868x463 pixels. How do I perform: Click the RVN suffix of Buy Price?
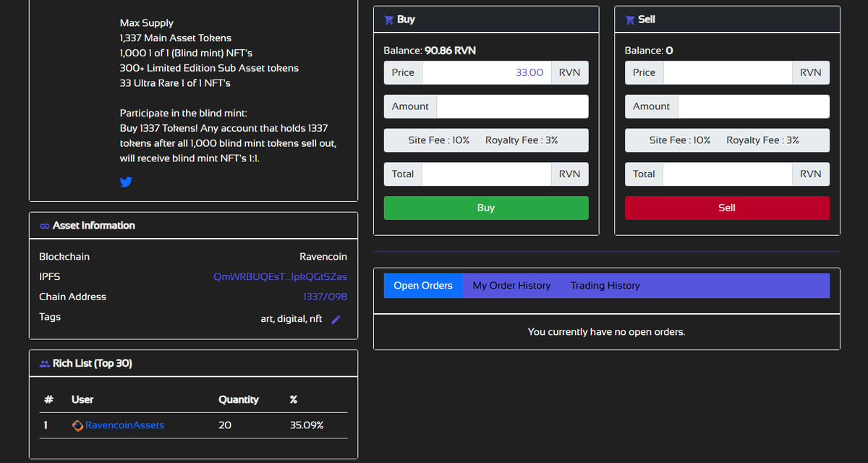(x=570, y=72)
